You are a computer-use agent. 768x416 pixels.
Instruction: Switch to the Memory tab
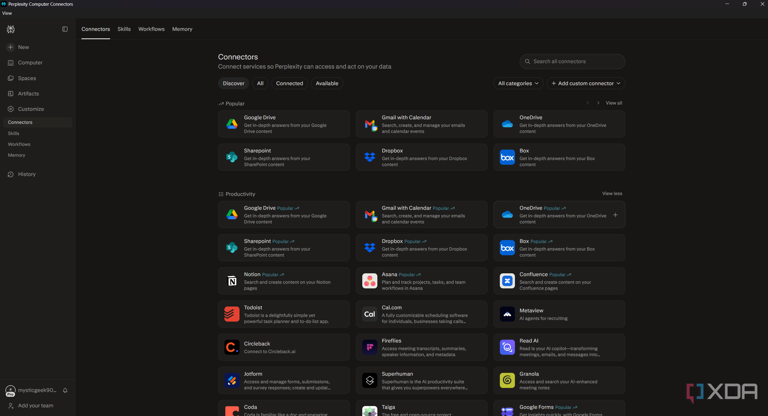182,29
